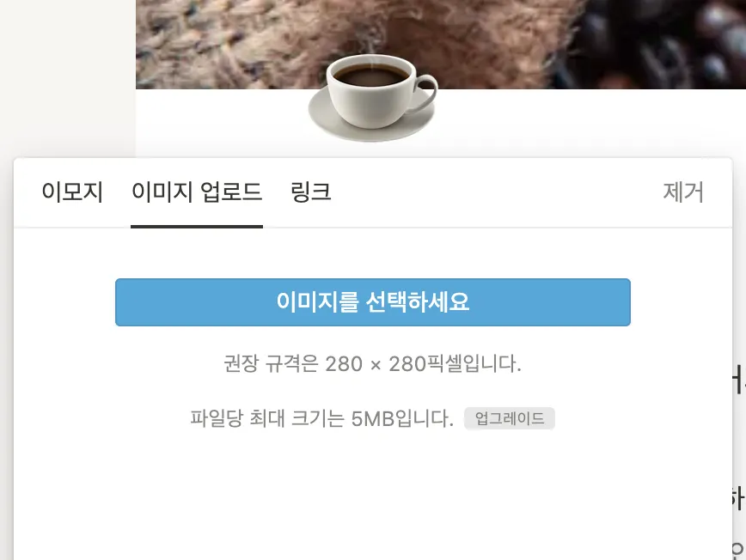Click the gray sidebar area left of cover

[68, 76]
